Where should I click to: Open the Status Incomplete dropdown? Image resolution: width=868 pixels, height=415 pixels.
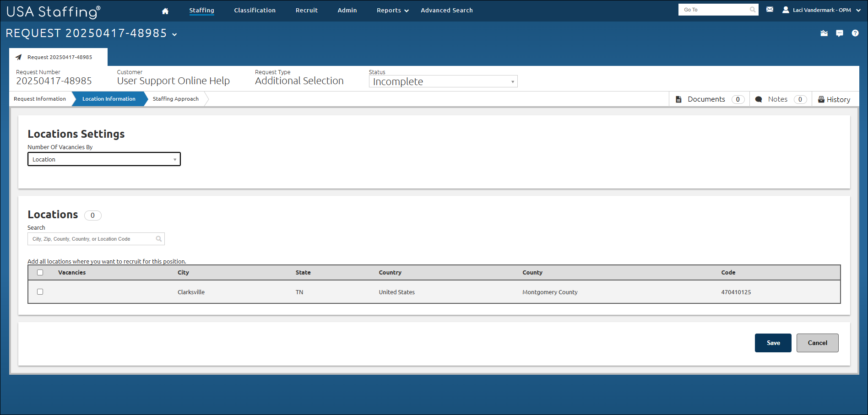pos(443,81)
